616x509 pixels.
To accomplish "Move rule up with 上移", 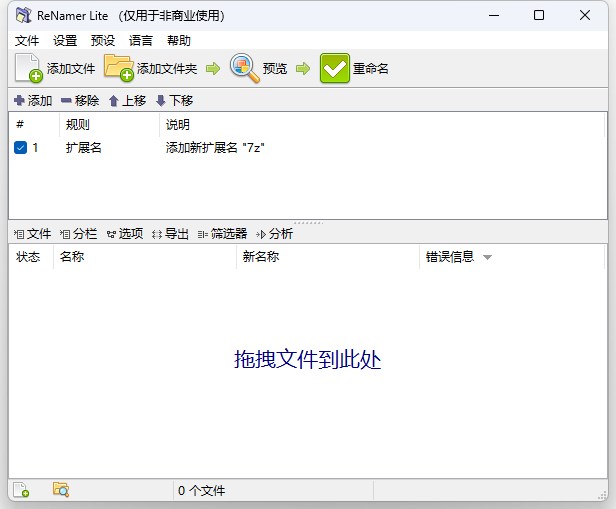I will [127, 101].
